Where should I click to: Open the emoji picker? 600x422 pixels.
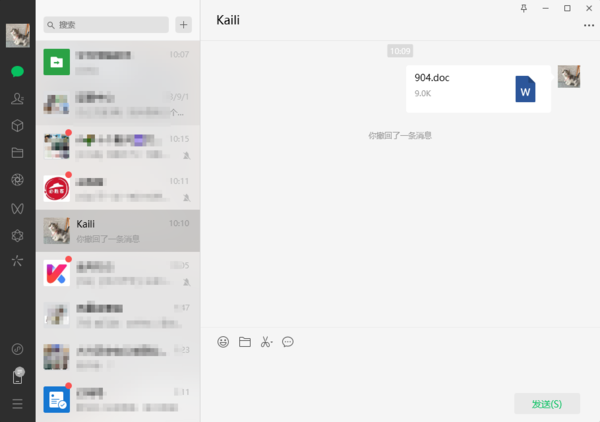[223, 342]
